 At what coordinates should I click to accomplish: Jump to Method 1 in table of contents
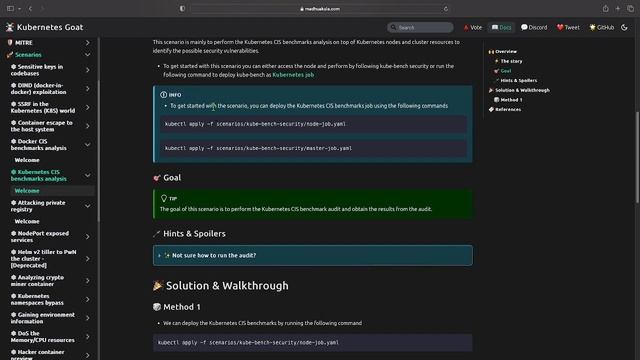[x=511, y=100]
